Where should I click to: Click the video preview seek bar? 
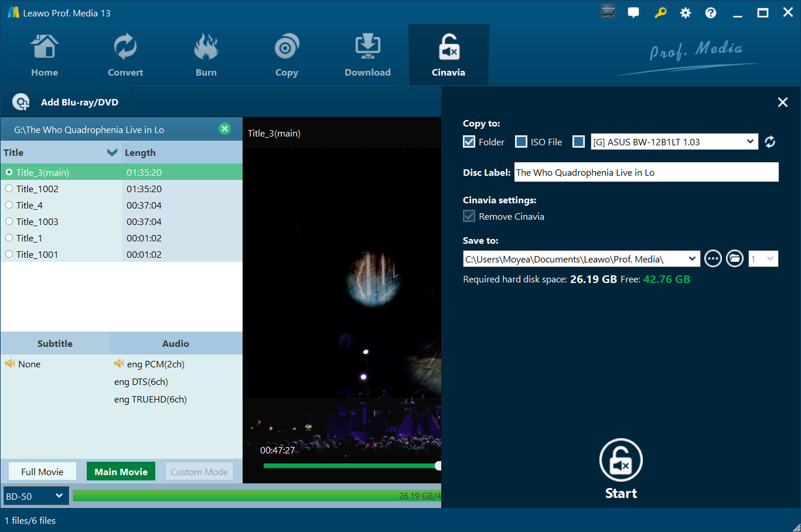click(350, 466)
